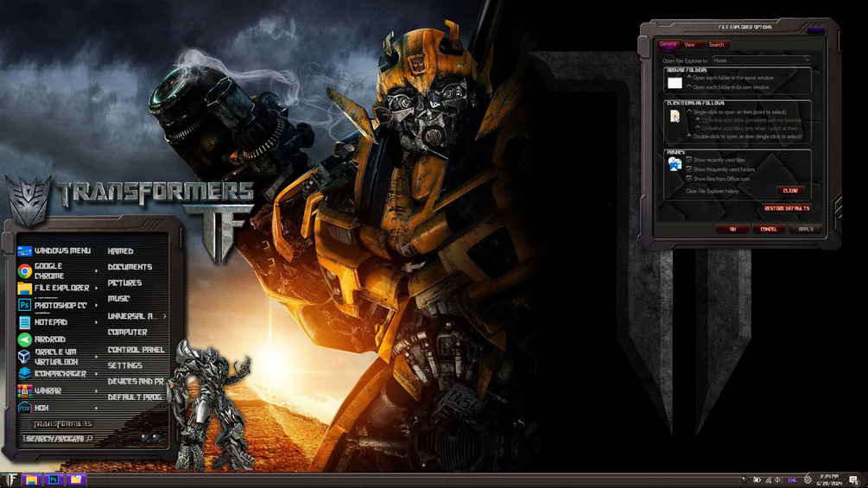
Task: Expand IconPackager submenu arrow
Action: (97, 373)
